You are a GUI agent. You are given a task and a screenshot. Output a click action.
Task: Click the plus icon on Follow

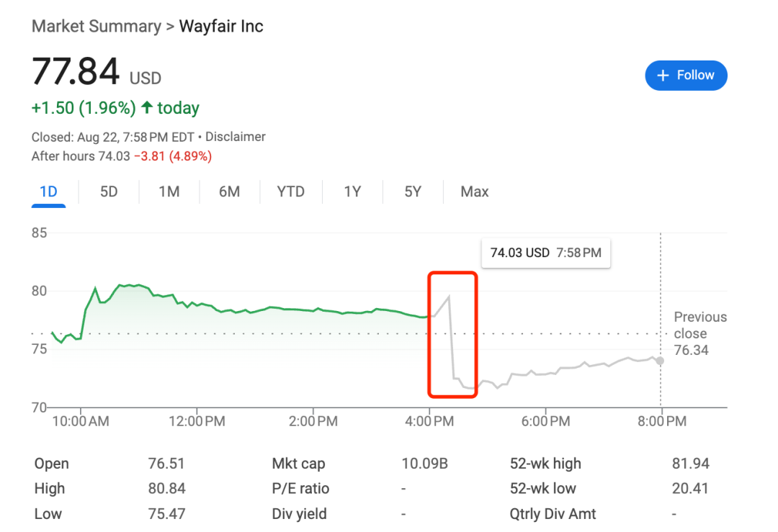pos(663,76)
